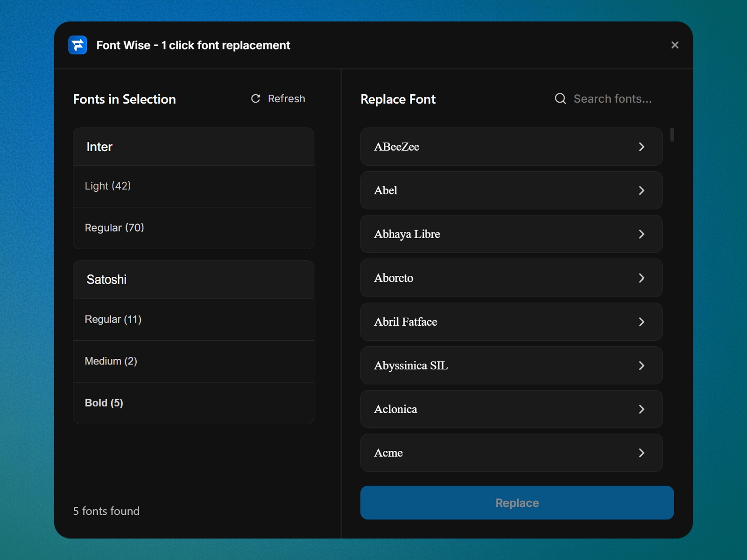Open the Aclonica font details
Viewport: 747px width, 560px height.
coord(642,409)
